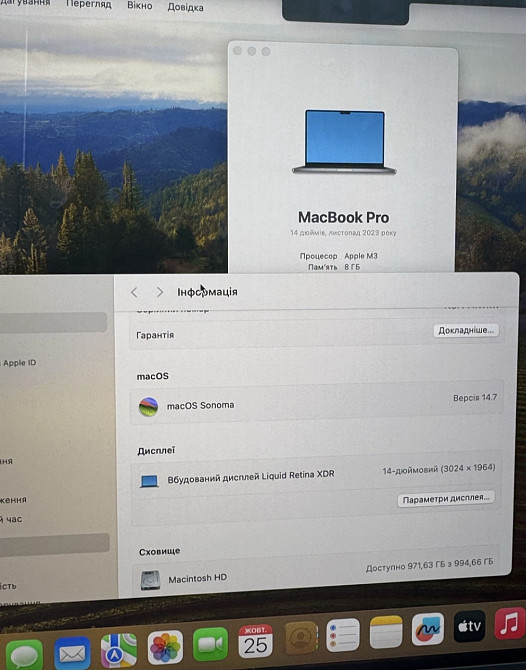Image resolution: width=526 pixels, height=670 pixels.
Task: Click the 14-дюймовий (3024 × 1964) value
Action: pos(439,469)
